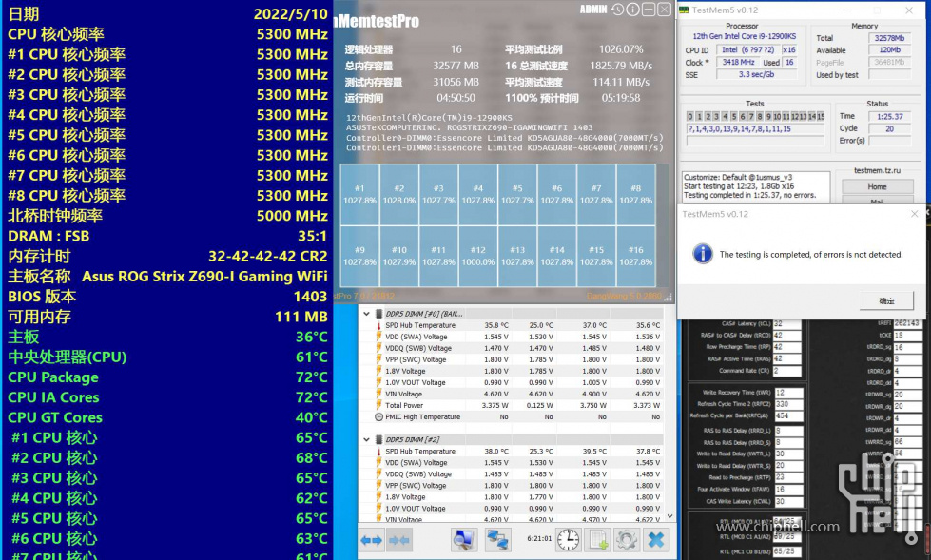The image size is (931, 560).
Task: Close the TestMem5 completion dialog
Action: point(915,214)
